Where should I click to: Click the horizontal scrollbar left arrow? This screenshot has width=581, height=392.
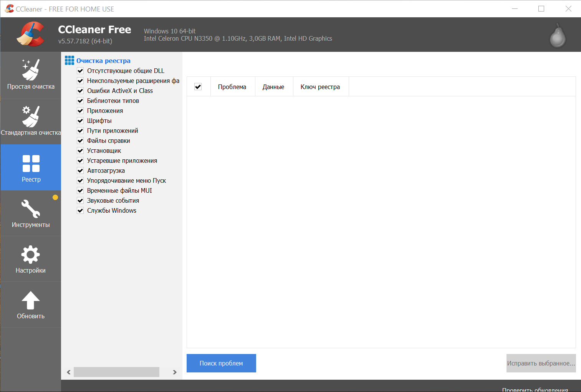[69, 372]
